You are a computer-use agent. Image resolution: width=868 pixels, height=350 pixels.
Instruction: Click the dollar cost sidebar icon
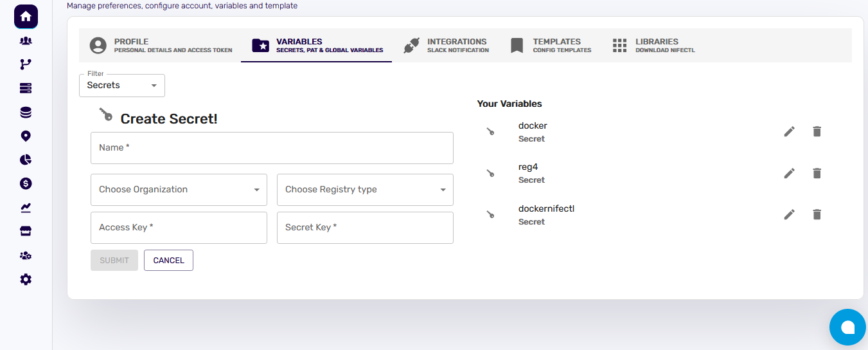[26, 183]
